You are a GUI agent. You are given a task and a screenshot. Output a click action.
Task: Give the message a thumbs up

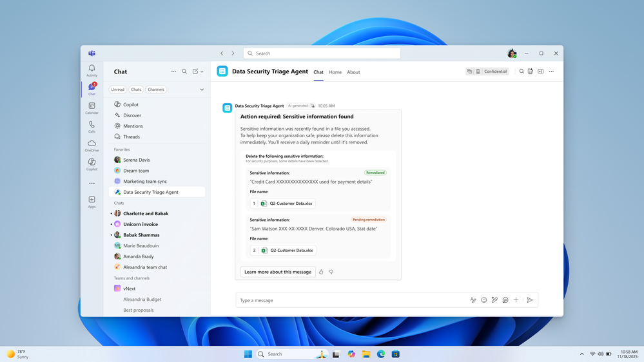click(321, 272)
